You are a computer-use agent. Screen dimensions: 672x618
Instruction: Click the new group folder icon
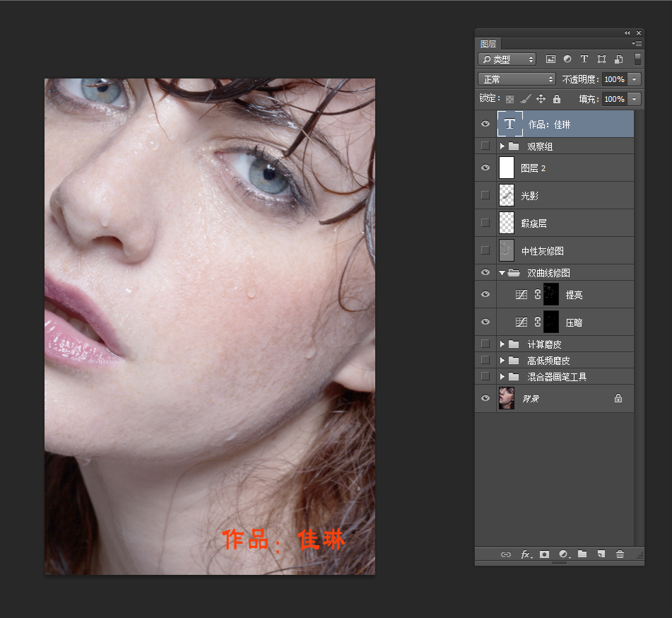(x=582, y=554)
